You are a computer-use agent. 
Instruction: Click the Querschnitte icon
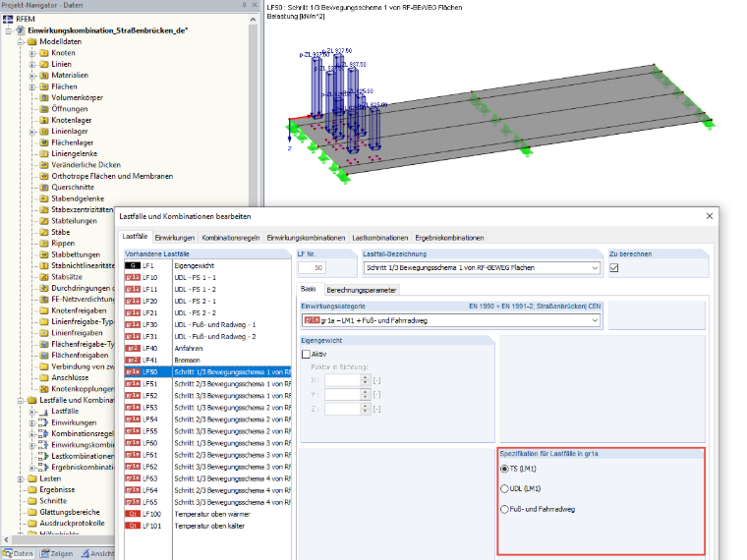pos(44,187)
